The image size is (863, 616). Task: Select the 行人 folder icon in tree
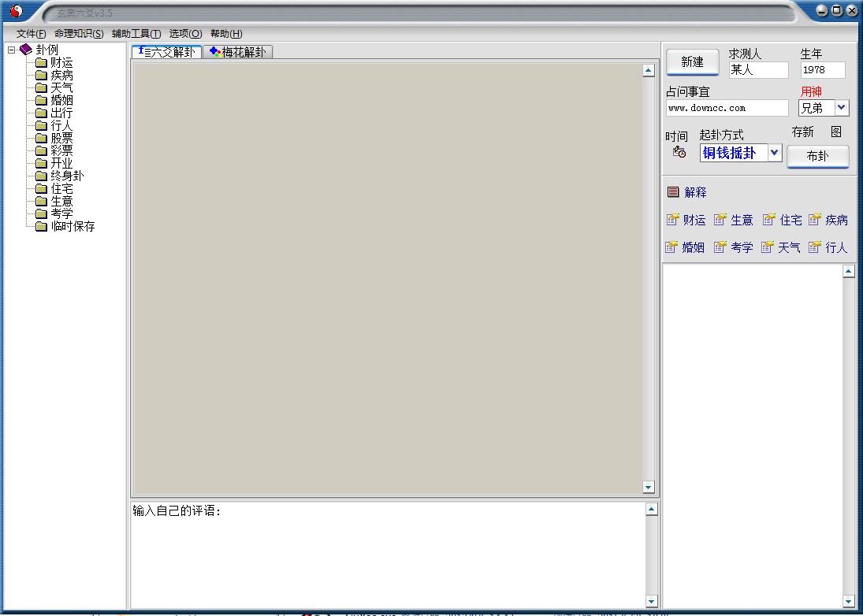[x=41, y=126]
